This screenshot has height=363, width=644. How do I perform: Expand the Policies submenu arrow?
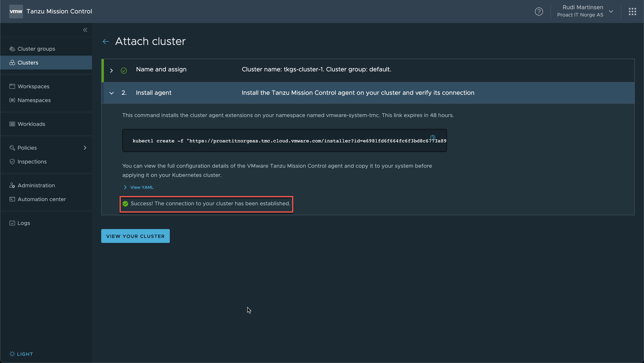coord(85,147)
